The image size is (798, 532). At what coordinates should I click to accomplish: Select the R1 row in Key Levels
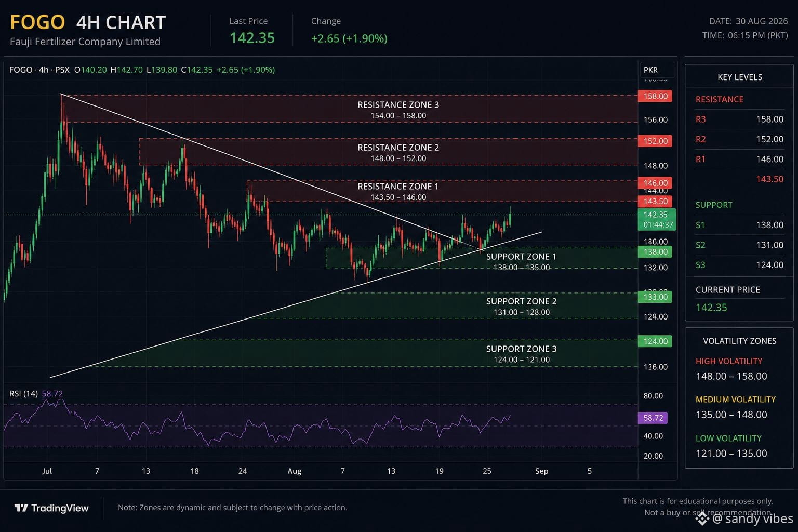click(x=739, y=159)
